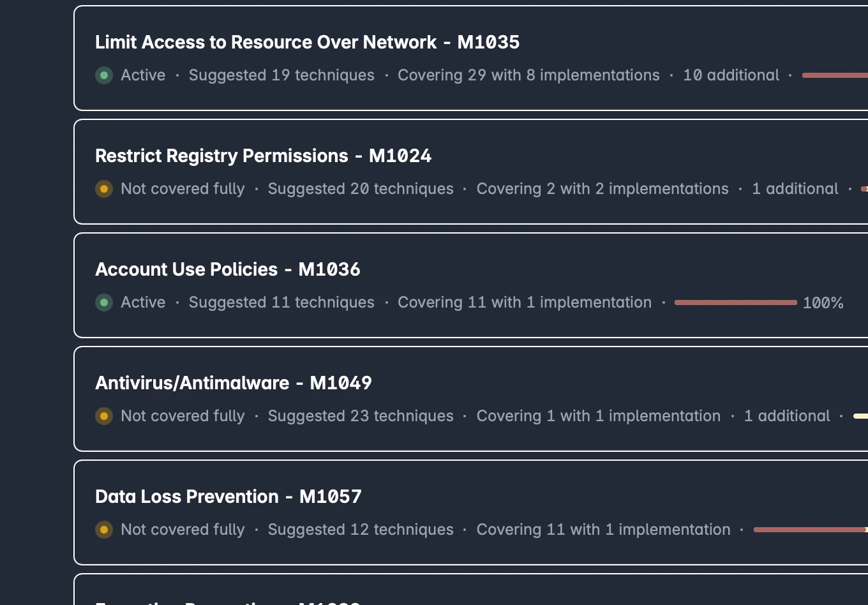
Task: Open Account Use Policies - M1036 card title
Action: click(x=228, y=269)
